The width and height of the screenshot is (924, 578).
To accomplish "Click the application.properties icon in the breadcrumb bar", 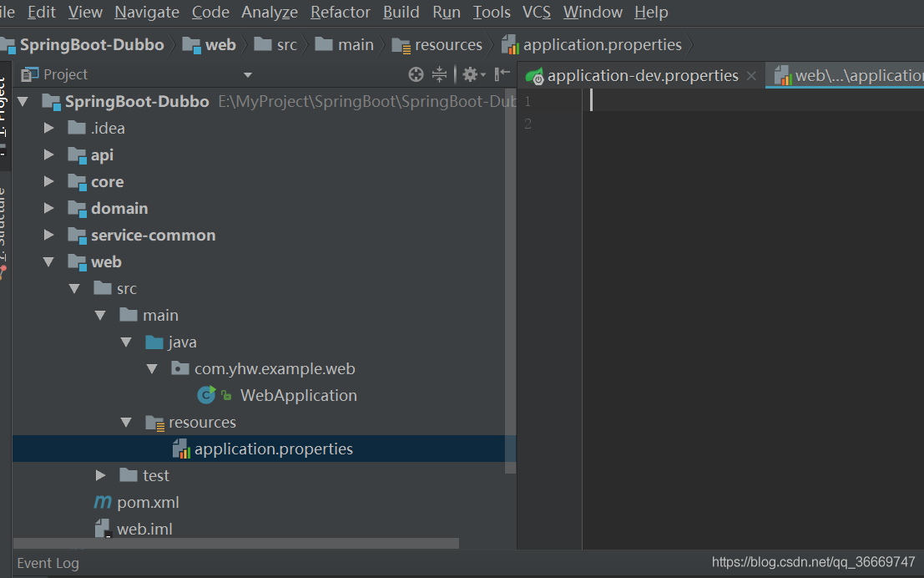I will tap(510, 44).
